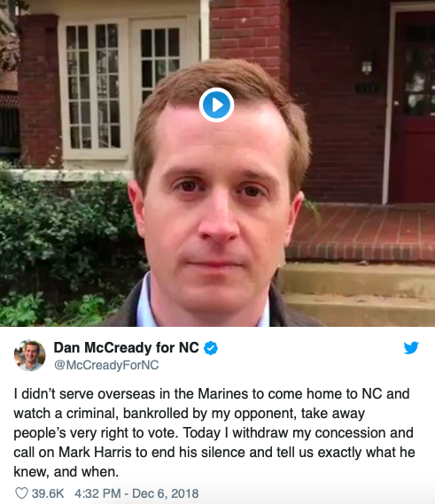Like the tweet with the heart icon
The height and width of the screenshot is (504, 435).
21,493
